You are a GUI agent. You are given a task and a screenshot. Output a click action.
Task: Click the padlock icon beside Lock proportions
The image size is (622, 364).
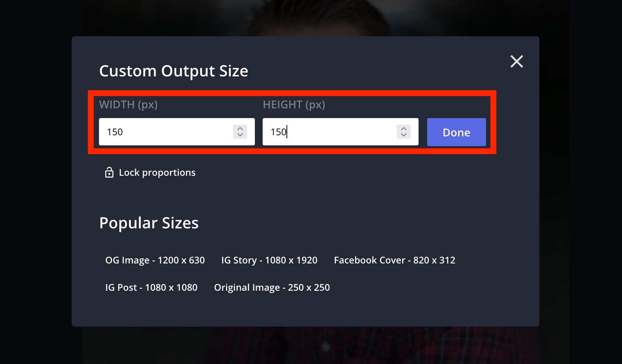point(109,172)
